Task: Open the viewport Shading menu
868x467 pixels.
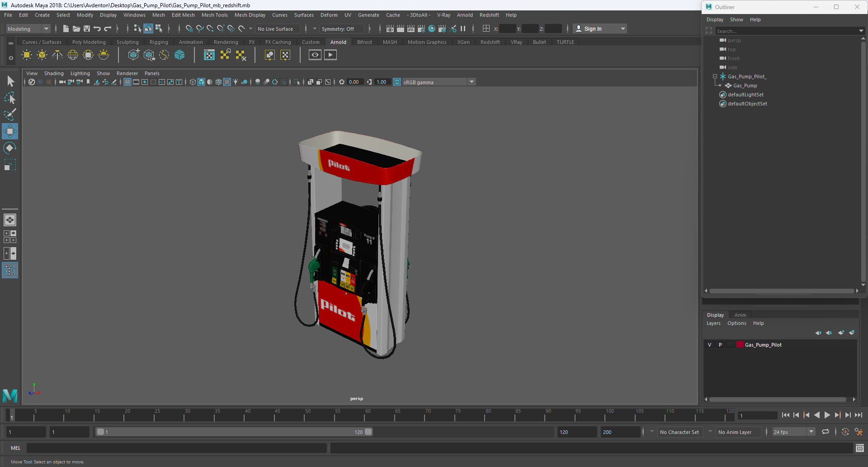Action: point(54,73)
